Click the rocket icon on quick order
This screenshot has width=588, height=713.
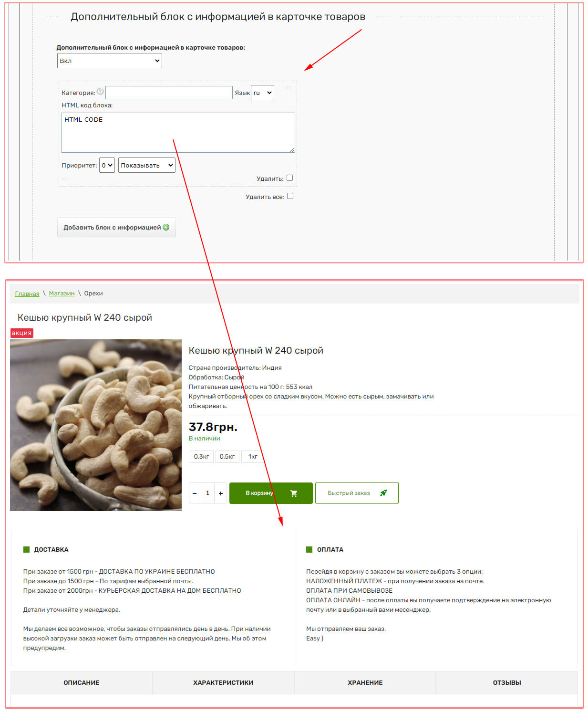pyautogui.click(x=383, y=493)
